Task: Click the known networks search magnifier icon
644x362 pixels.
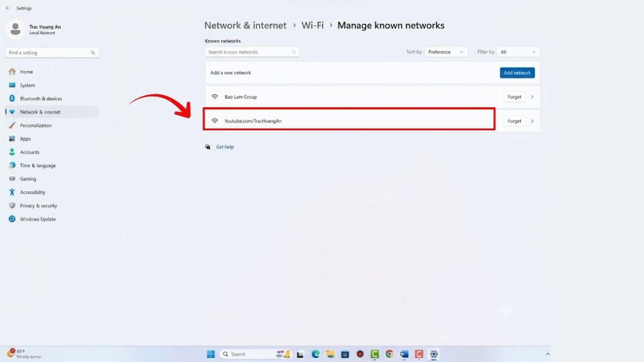Action: [x=294, y=52]
